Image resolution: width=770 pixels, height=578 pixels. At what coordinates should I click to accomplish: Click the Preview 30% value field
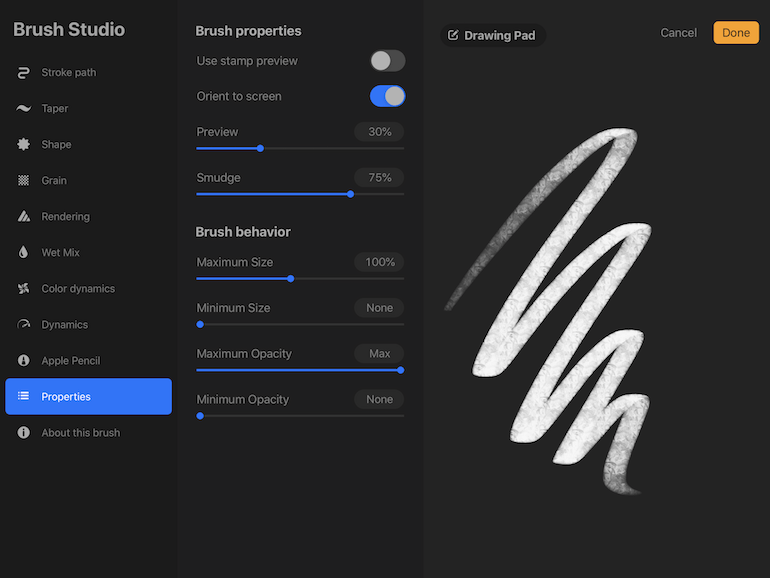point(379,132)
